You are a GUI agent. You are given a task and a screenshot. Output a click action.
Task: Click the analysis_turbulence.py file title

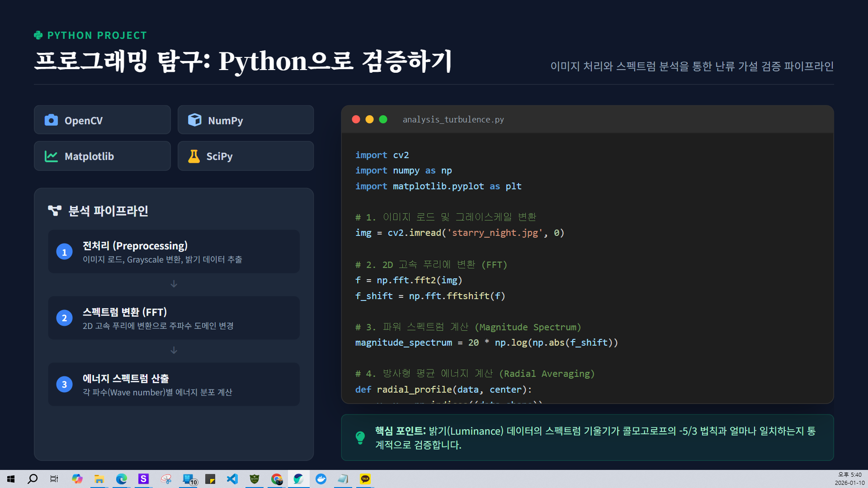pyautogui.click(x=453, y=119)
